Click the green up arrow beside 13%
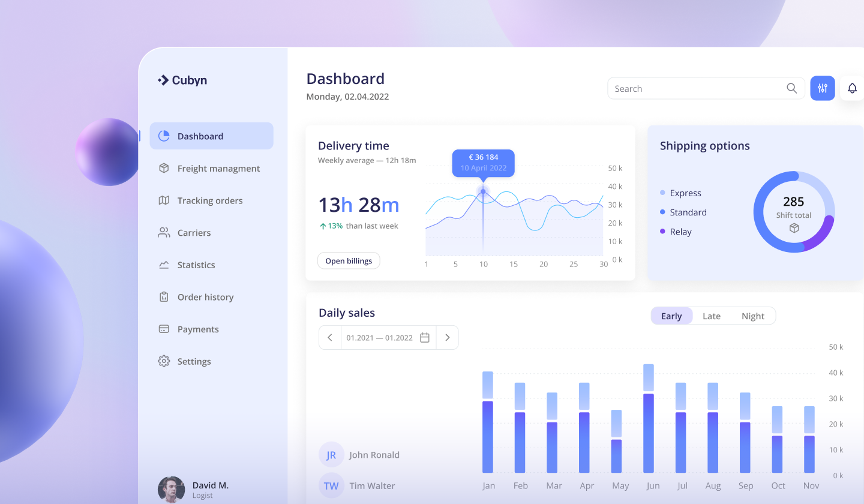This screenshot has width=864, height=504. (x=323, y=226)
